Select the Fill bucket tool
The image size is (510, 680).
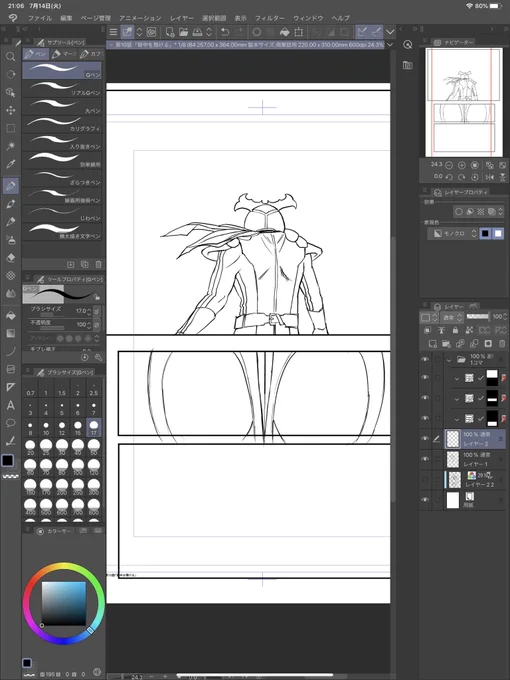tap(10, 315)
